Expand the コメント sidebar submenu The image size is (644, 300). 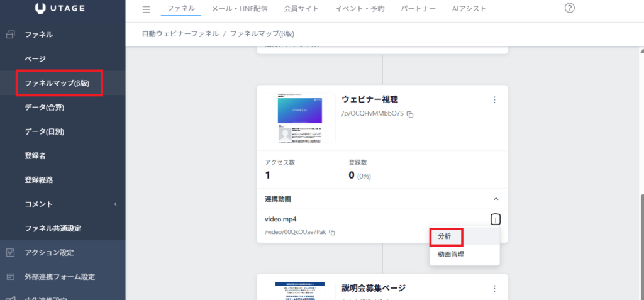click(x=115, y=204)
